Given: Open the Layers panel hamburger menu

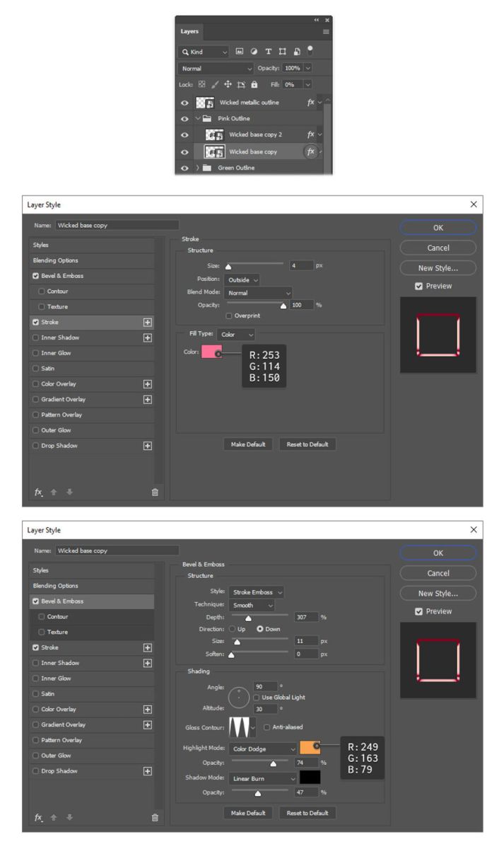Looking at the screenshot, I should pos(326,32).
